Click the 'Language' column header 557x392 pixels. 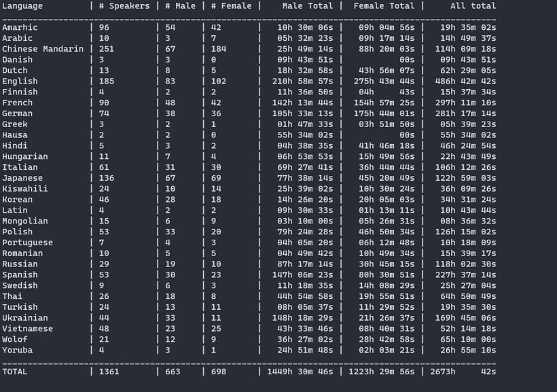pos(22,6)
